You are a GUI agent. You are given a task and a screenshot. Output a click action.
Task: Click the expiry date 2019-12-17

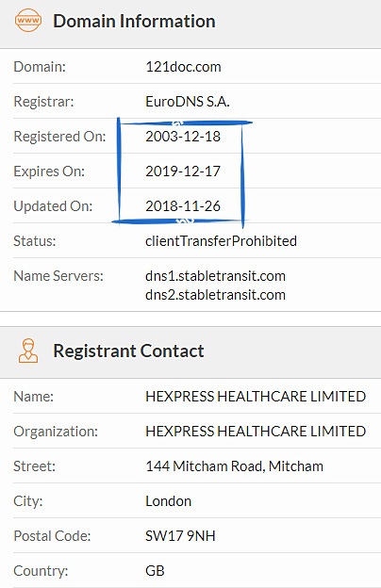pos(183,171)
